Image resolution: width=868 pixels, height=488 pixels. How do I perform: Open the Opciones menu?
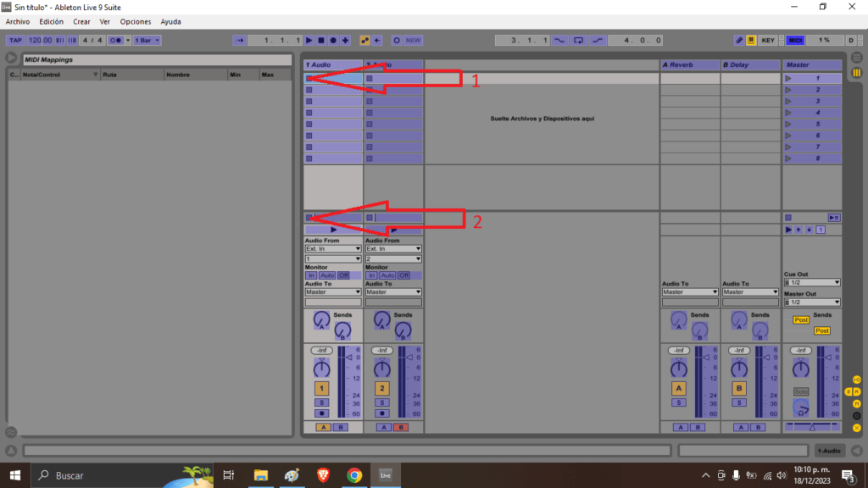[x=136, y=21]
